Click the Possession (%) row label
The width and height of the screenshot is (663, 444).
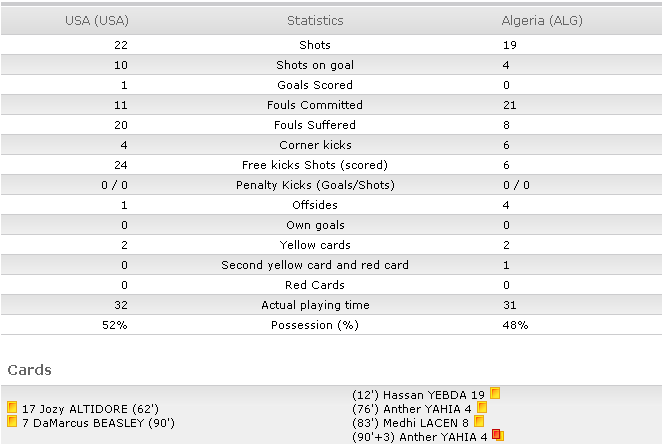[x=315, y=325]
